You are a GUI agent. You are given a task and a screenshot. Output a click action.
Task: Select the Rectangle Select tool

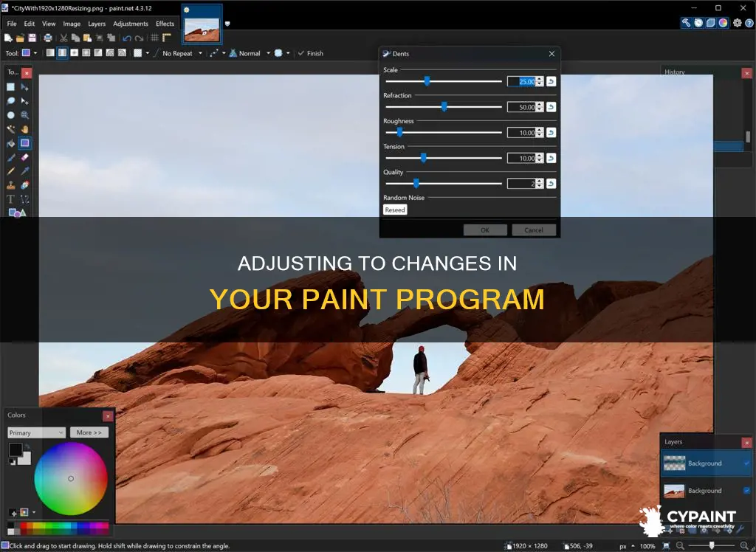[10, 87]
